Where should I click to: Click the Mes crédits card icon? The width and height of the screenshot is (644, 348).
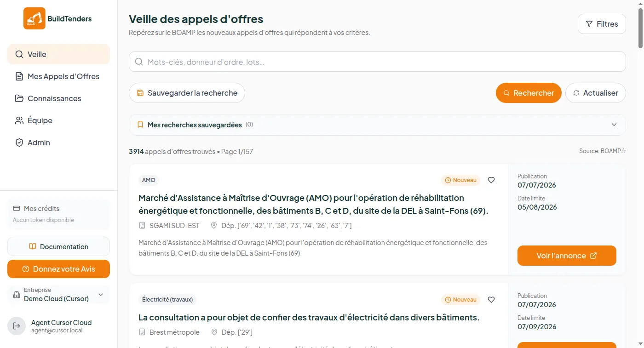tap(17, 208)
